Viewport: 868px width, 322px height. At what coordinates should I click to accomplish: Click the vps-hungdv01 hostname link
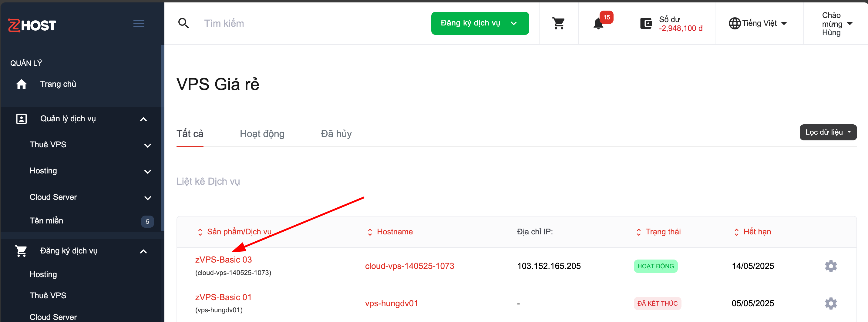point(391,304)
